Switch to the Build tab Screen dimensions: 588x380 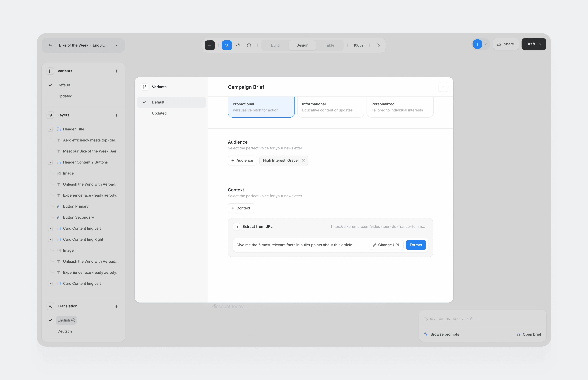tap(275, 45)
